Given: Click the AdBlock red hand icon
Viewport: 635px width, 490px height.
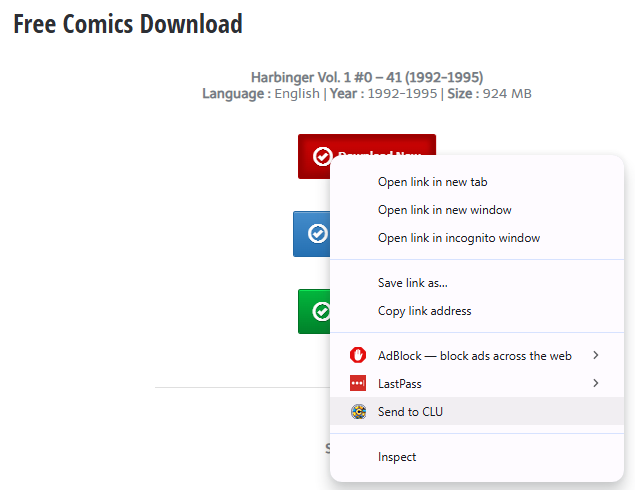Looking at the screenshot, I should [358, 355].
